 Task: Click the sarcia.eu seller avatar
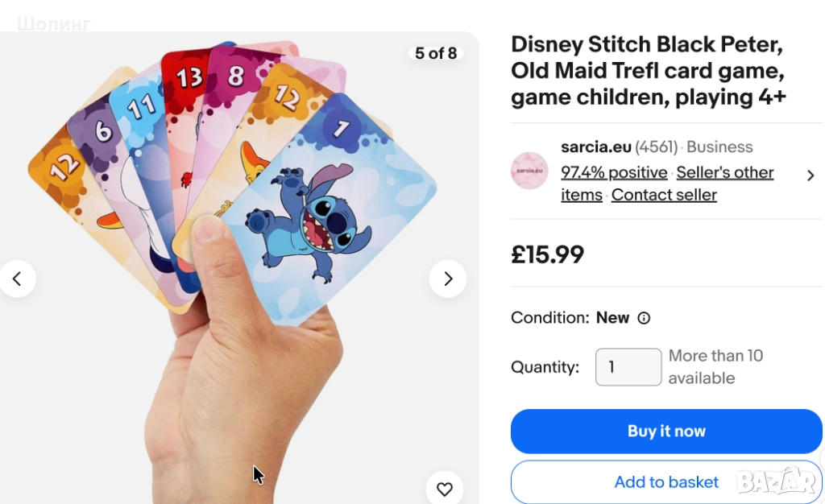click(x=529, y=171)
